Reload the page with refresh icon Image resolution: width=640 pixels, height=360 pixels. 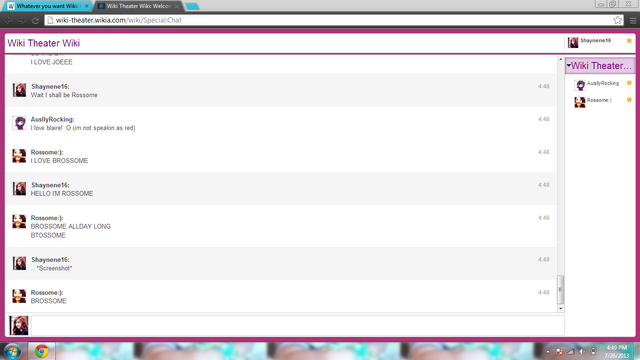35,20
